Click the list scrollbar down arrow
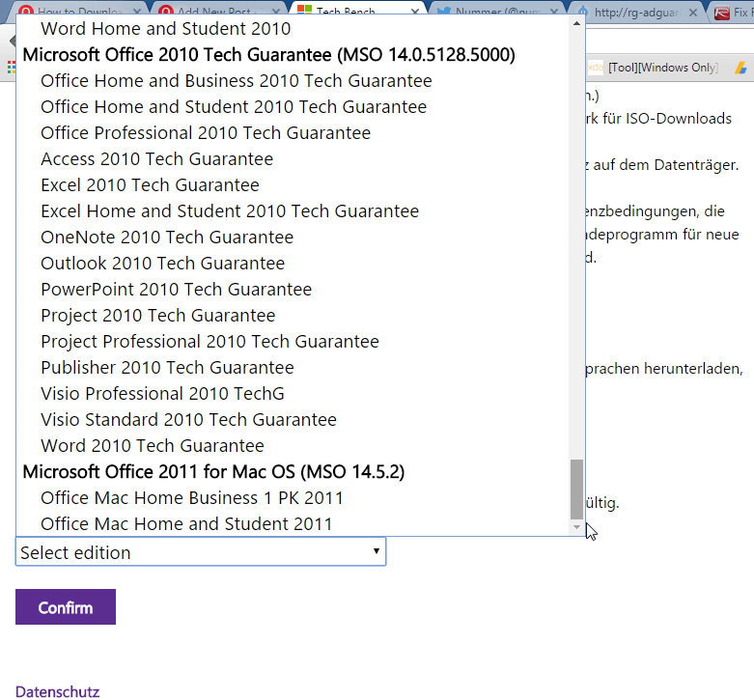 click(x=576, y=527)
